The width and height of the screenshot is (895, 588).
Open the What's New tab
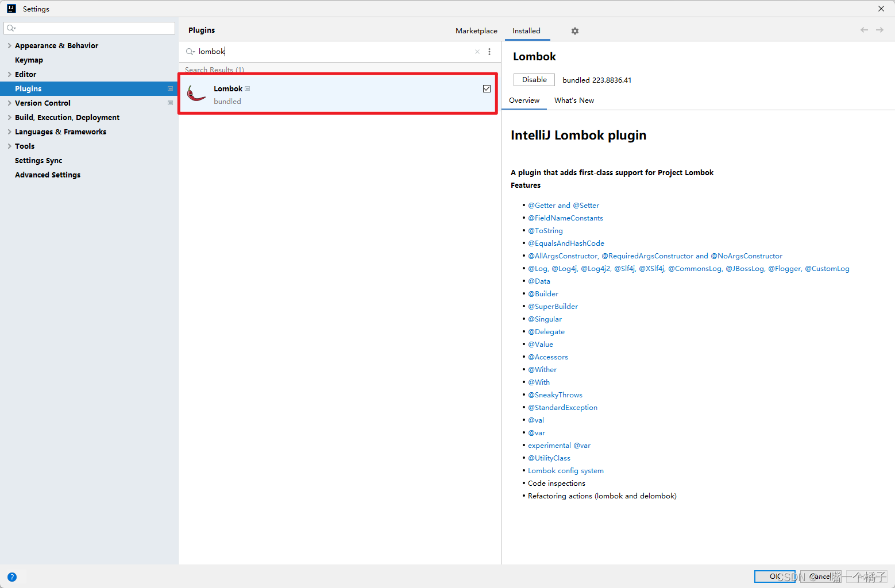coord(574,100)
